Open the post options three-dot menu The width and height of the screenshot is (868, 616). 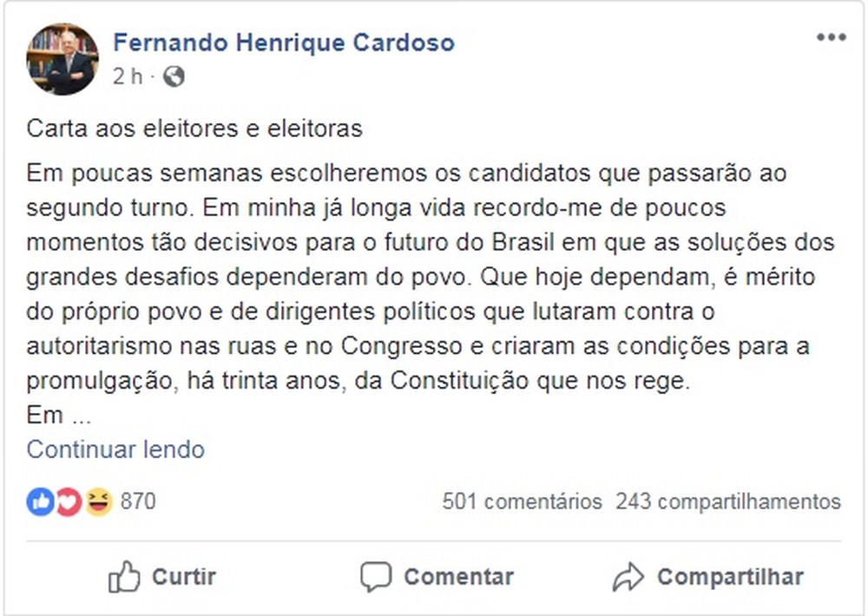point(831,39)
